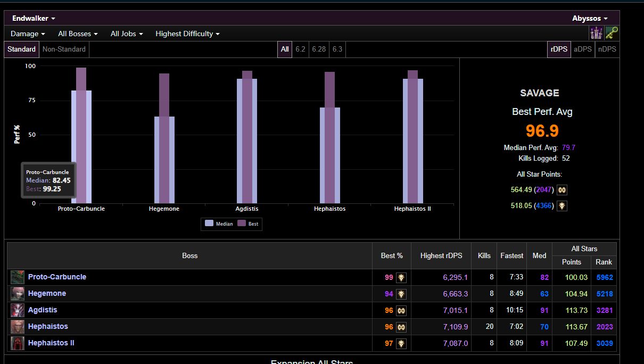This screenshot has height=364, width=644.
Task: Click the golden key icon
Action: [x=612, y=34]
